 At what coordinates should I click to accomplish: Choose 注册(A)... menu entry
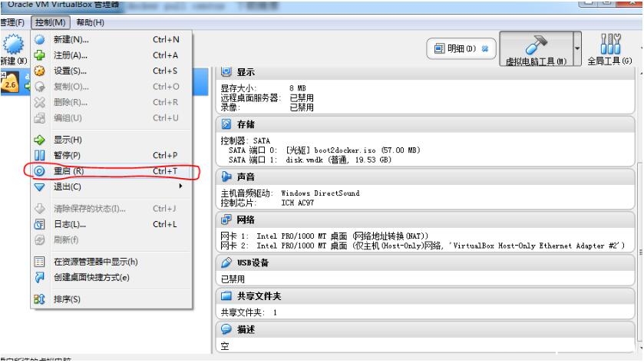[x=111, y=55]
